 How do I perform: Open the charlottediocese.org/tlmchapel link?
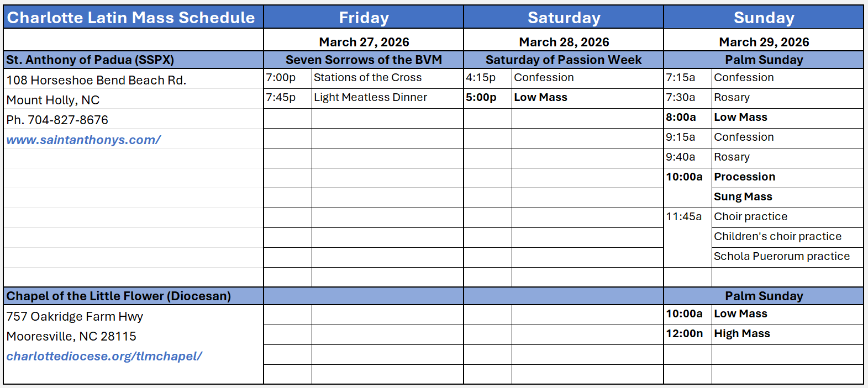(104, 357)
